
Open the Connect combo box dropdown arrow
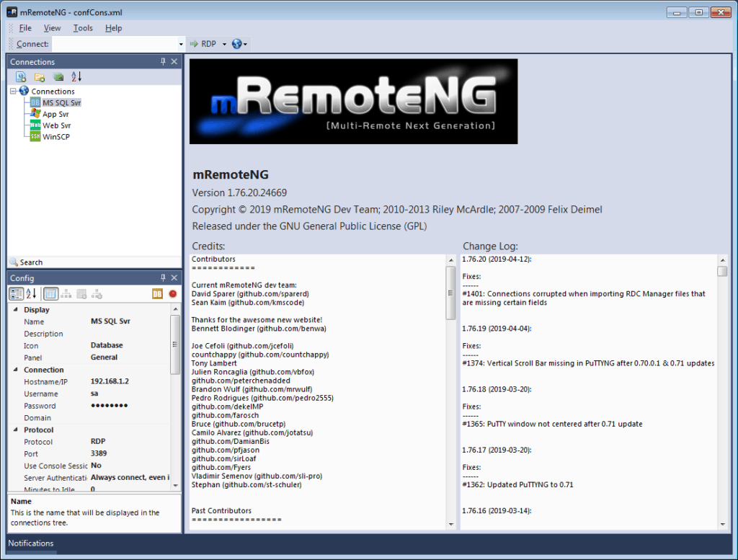pyautogui.click(x=181, y=44)
